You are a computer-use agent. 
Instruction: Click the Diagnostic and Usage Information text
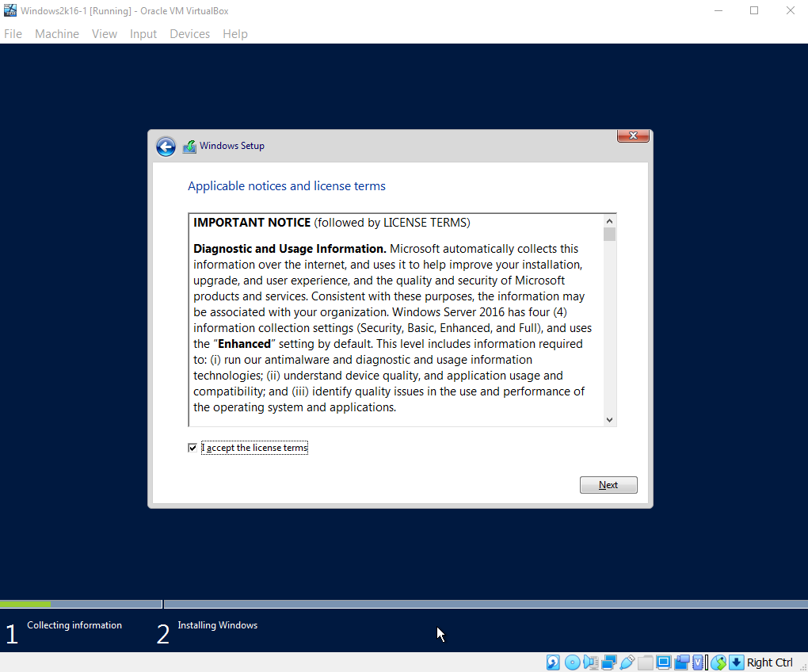pos(290,249)
